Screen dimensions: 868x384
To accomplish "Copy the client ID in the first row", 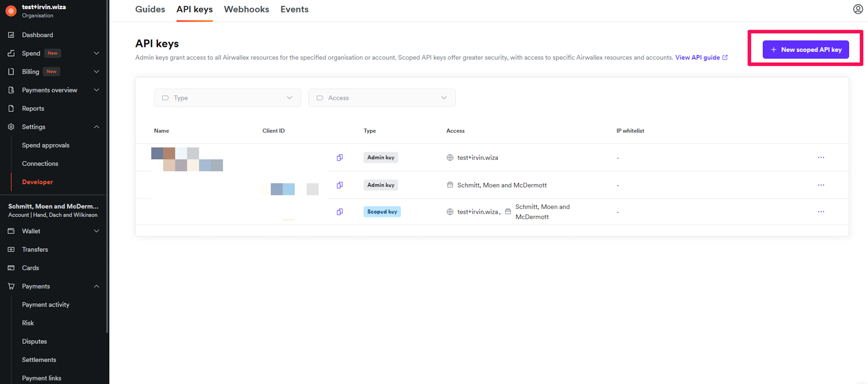I will (x=340, y=157).
